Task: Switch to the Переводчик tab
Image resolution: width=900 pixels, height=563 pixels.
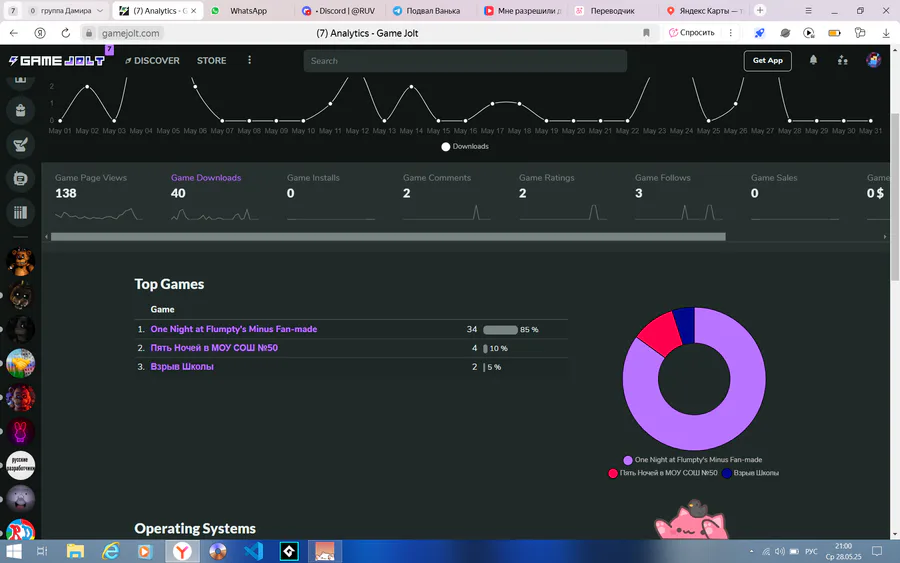Action: (x=612, y=11)
